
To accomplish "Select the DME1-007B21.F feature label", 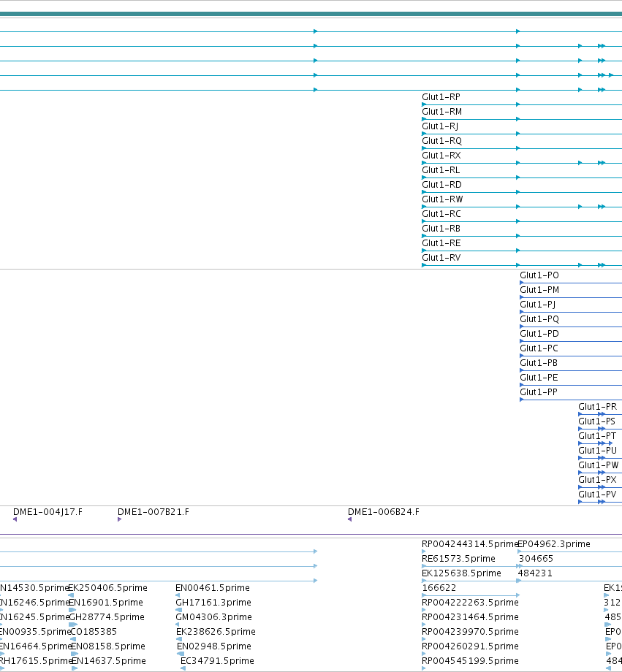I will tap(153, 512).
